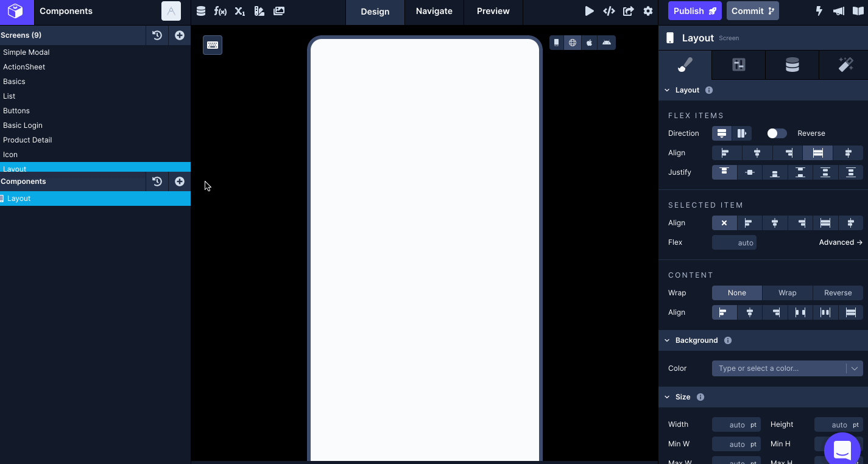Collapse the Size section
The width and height of the screenshot is (868, 464).
click(x=667, y=397)
